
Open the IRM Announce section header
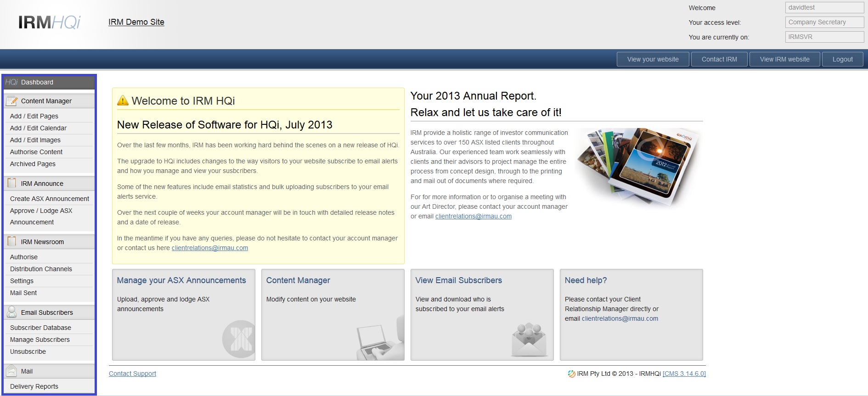(x=49, y=183)
